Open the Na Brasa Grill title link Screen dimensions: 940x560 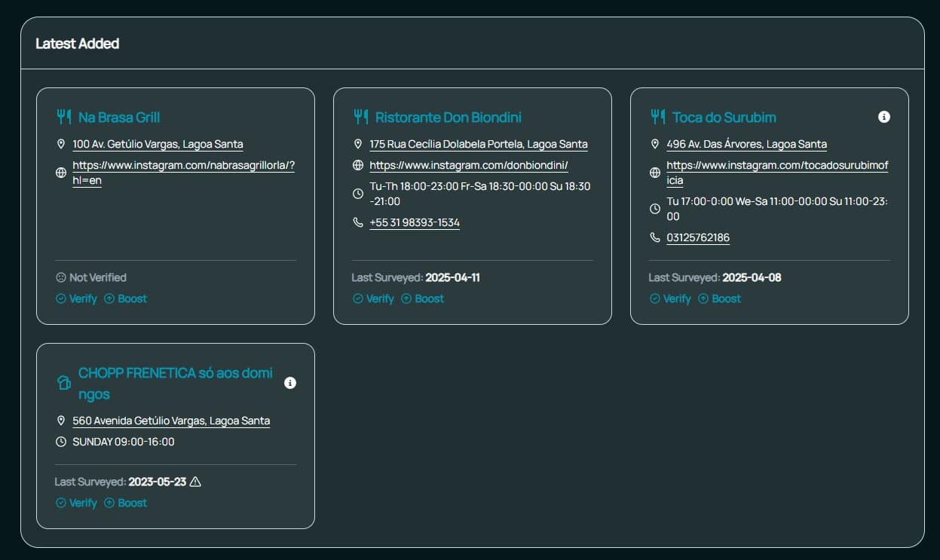tap(119, 117)
